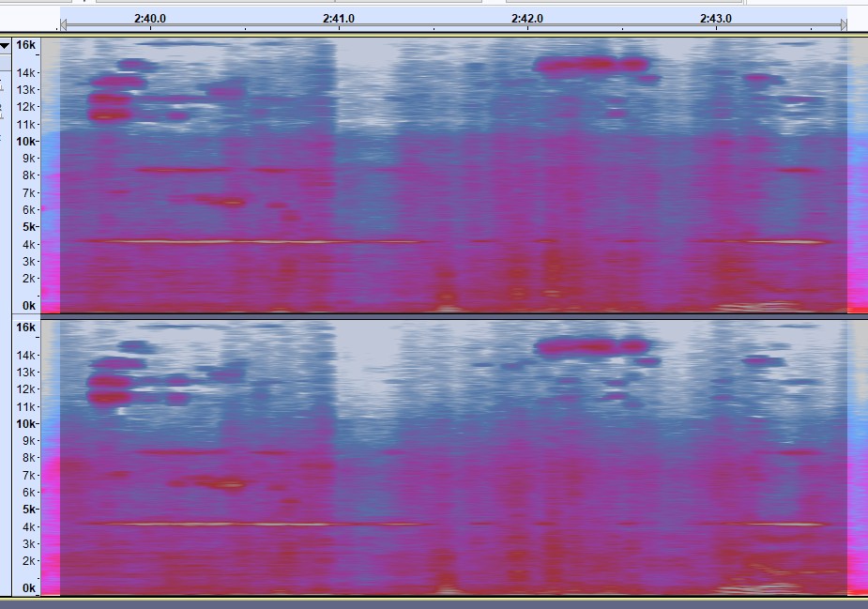The width and height of the screenshot is (868, 609).
Task: Click the 2k label on lower channel scale
Action: 29,560
